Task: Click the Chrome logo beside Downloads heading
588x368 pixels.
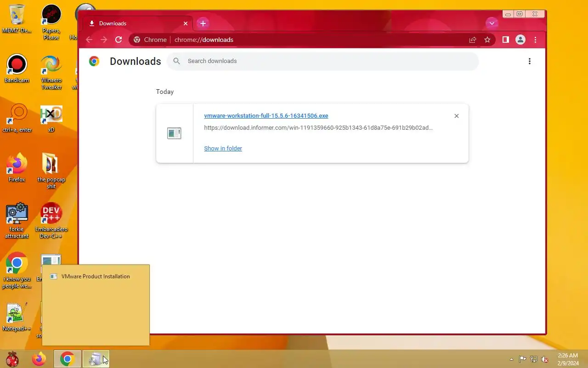Action: click(x=94, y=61)
